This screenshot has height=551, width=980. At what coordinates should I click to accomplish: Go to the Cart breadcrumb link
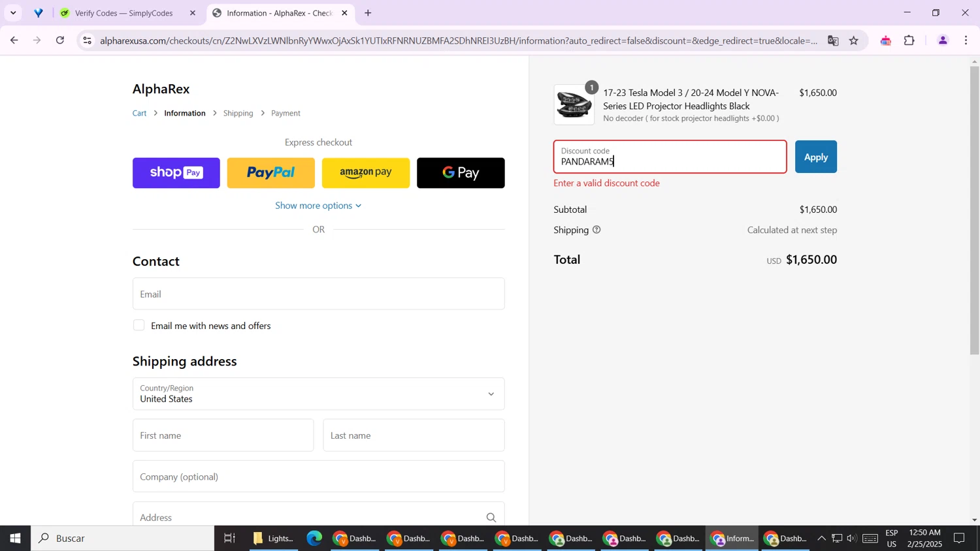point(140,113)
